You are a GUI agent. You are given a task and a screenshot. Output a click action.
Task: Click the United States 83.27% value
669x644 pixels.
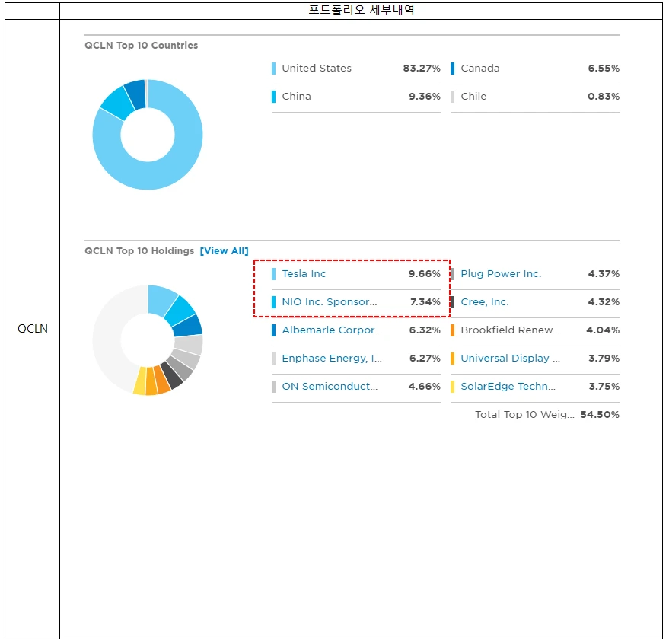click(x=422, y=69)
